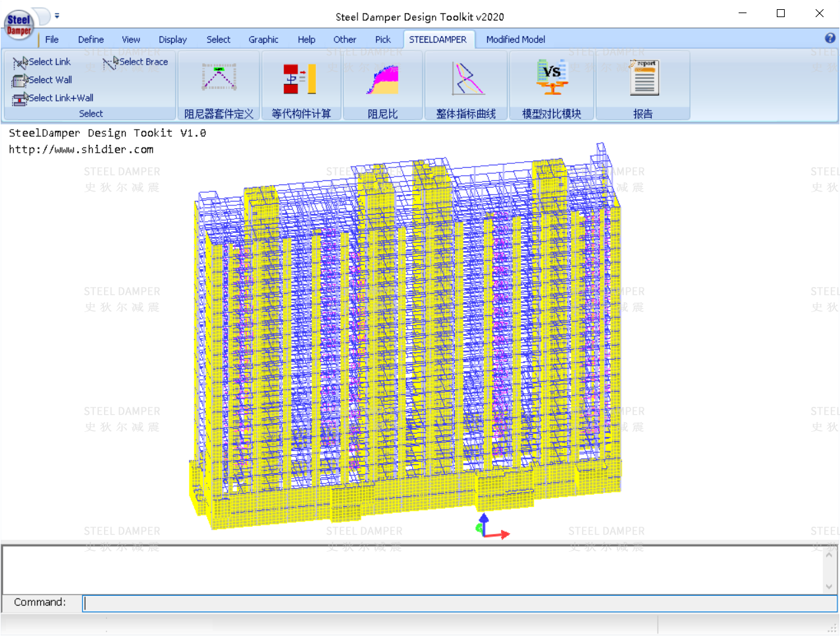Open the Define menu
The height and width of the screenshot is (636, 840).
click(91, 40)
